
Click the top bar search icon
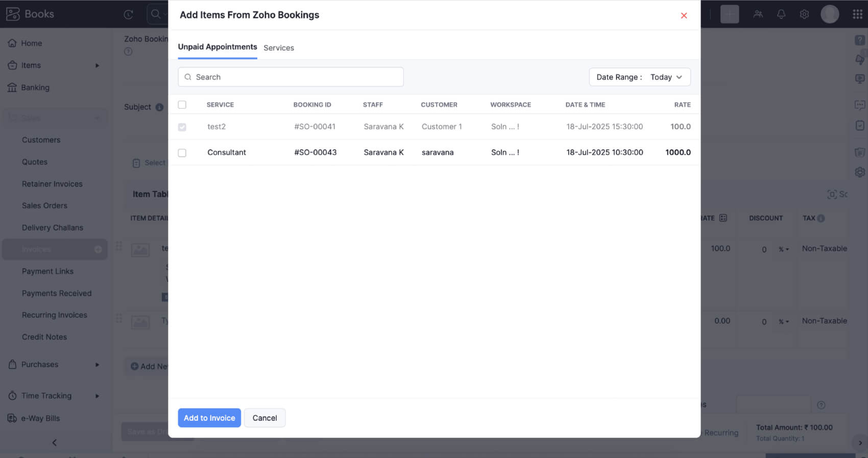pos(156,14)
